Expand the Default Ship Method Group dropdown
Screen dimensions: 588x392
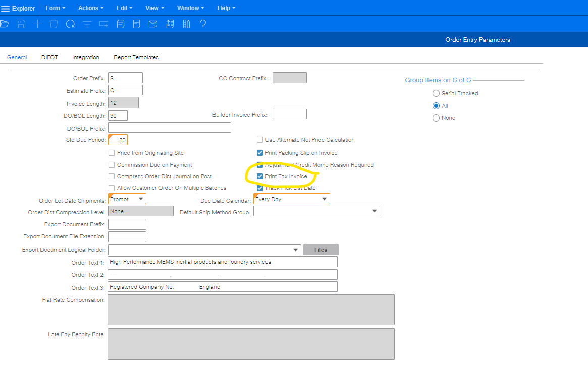pos(374,211)
